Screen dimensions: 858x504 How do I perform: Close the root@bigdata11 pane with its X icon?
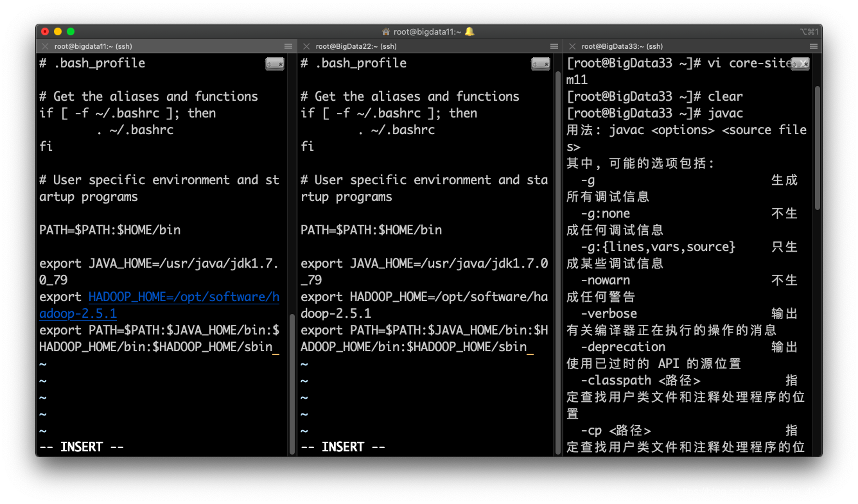point(45,46)
